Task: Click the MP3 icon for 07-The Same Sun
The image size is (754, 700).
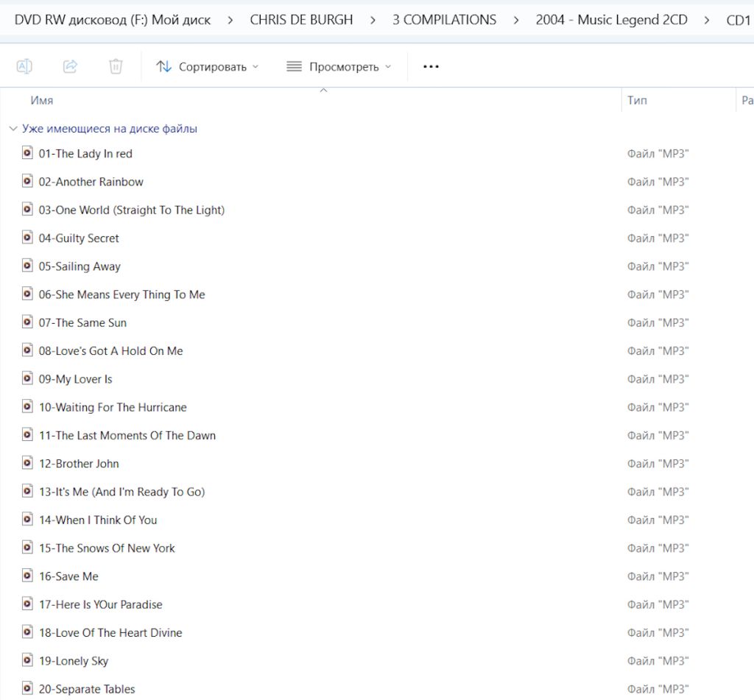Action: point(27,322)
